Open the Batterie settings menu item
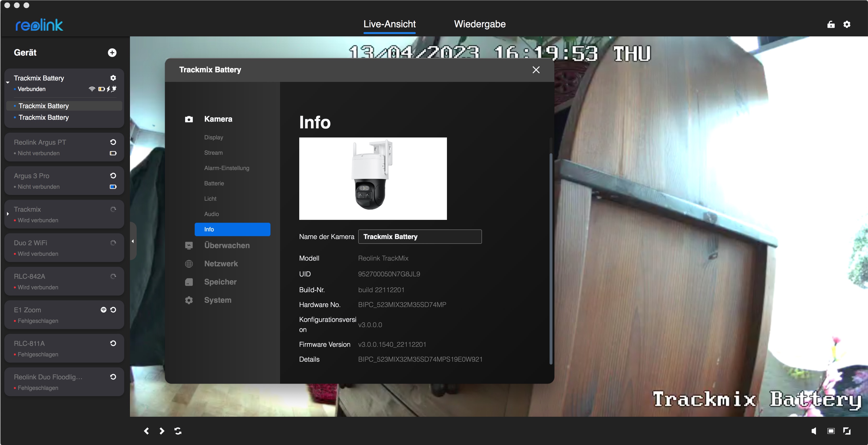Image resolution: width=868 pixels, height=445 pixels. (214, 183)
